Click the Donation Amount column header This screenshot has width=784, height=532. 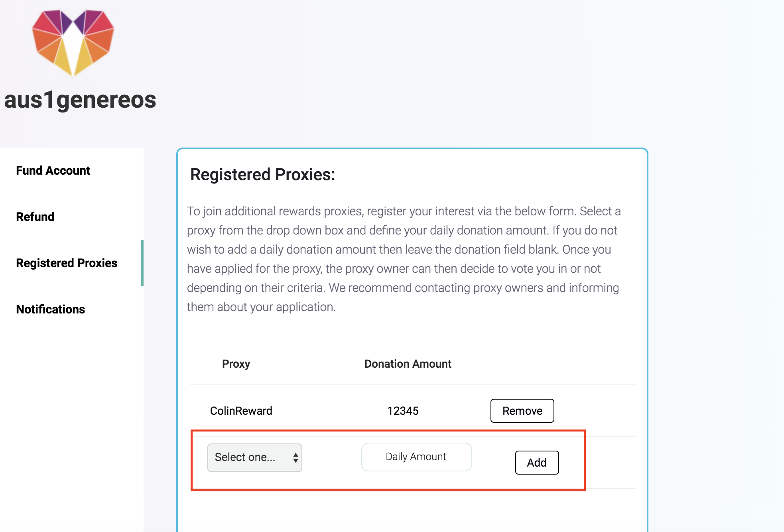pos(408,364)
